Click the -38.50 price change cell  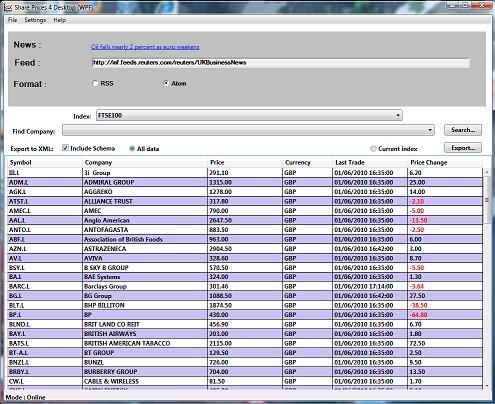point(445,305)
